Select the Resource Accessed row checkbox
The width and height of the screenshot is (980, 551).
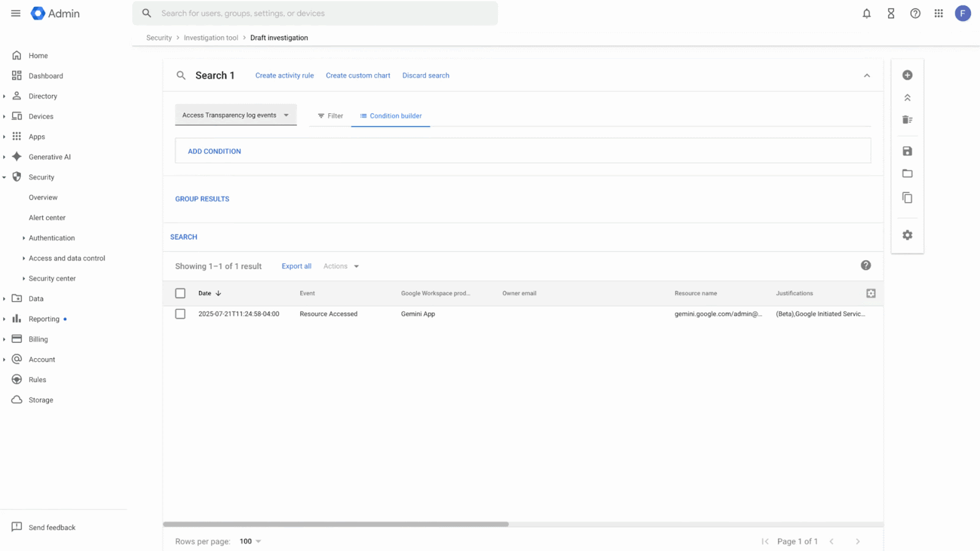(180, 314)
